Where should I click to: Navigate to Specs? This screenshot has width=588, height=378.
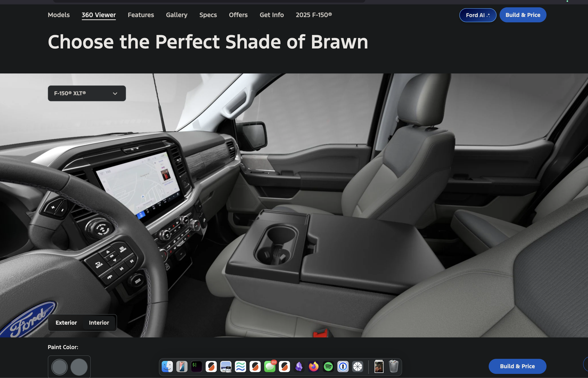(x=208, y=15)
